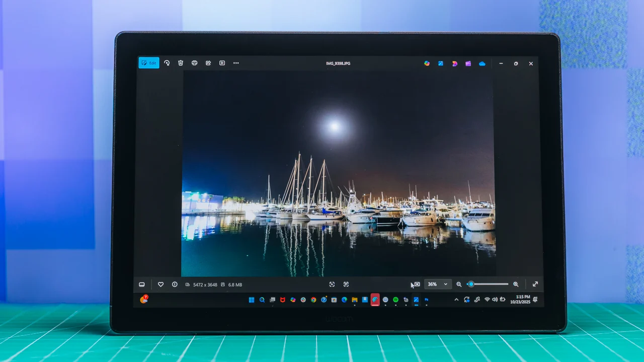
Task: Open the photo in Designer
Action: pos(454,63)
